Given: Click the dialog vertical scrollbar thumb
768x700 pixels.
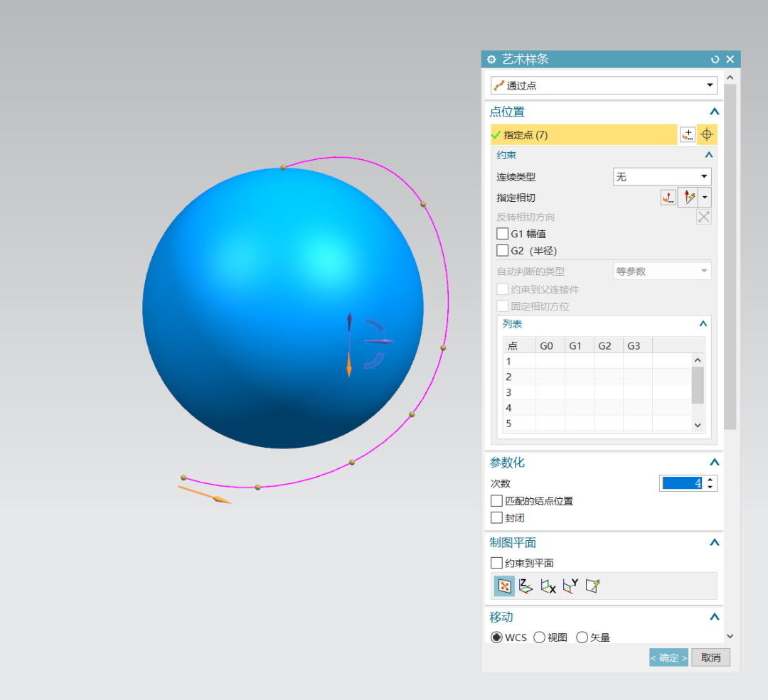Looking at the screenshot, I should (730, 257).
